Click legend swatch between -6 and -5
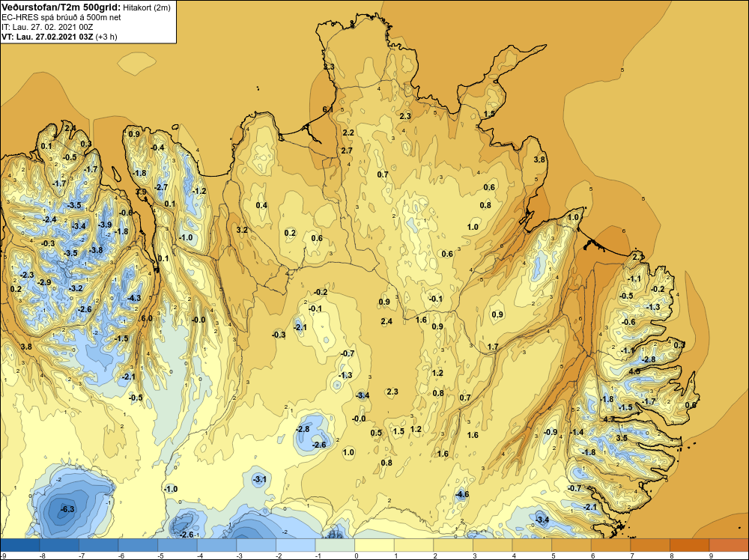The image size is (749, 560). (139, 545)
